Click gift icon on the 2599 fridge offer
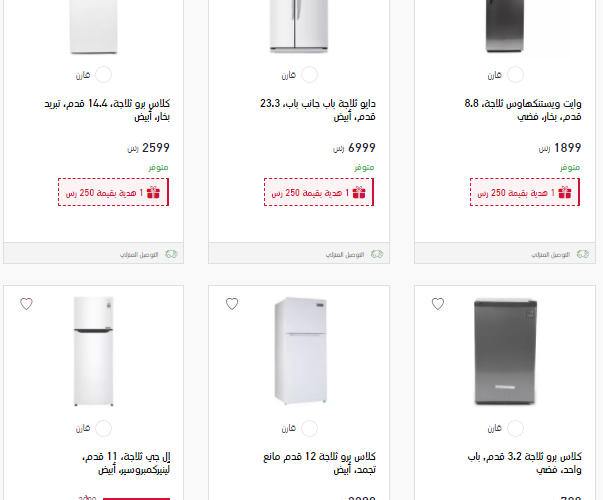The height and width of the screenshot is (500, 603). tap(153, 192)
